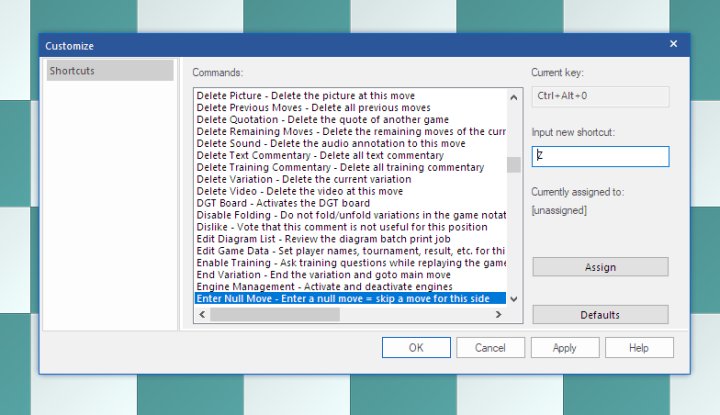Image resolution: width=720 pixels, height=415 pixels.
Task: Select the Delete Variation command
Action: pos(351,179)
